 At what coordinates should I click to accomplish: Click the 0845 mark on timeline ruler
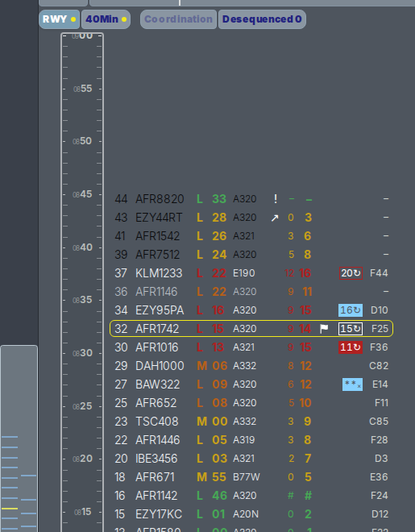(x=82, y=194)
